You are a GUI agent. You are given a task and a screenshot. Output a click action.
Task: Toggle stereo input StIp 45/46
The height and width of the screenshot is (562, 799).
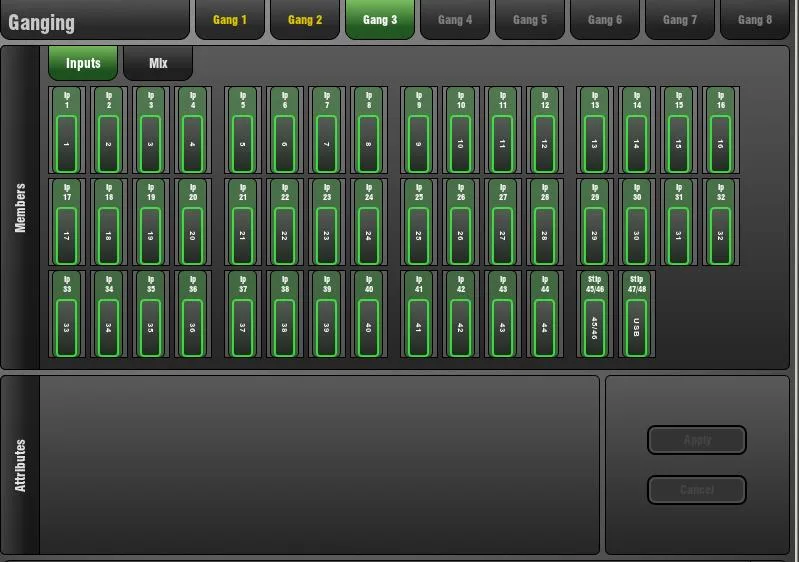(x=595, y=314)
